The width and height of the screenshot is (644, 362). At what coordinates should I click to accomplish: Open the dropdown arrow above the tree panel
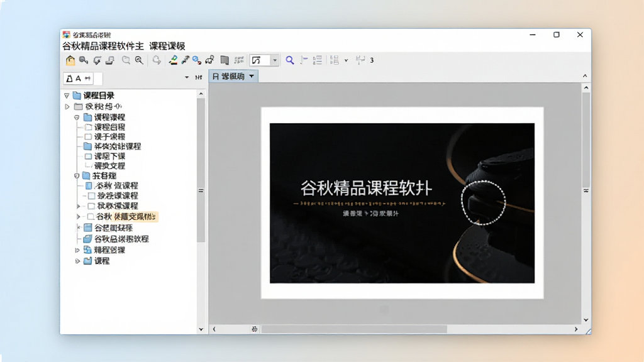[x=187, y=77]
